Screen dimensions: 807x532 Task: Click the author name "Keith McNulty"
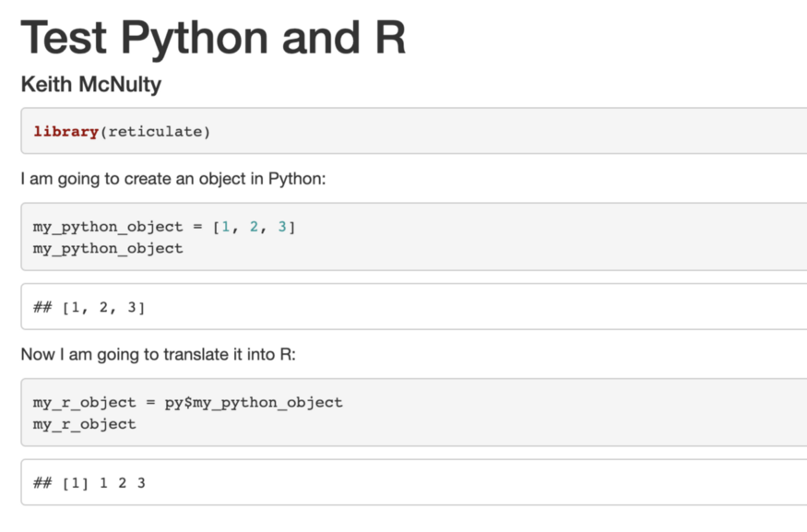(x=90, y=85)
